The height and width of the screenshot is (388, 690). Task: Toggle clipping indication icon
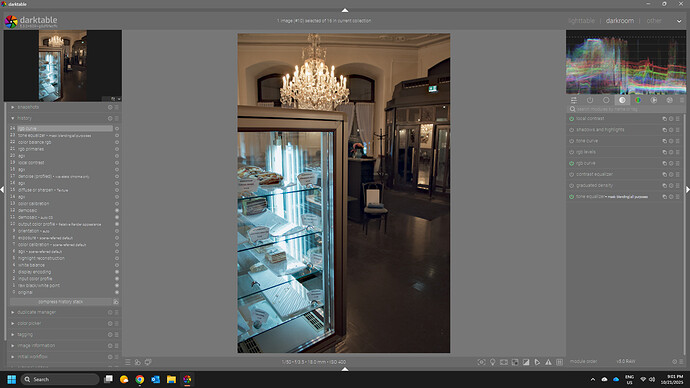coord(526,362)
